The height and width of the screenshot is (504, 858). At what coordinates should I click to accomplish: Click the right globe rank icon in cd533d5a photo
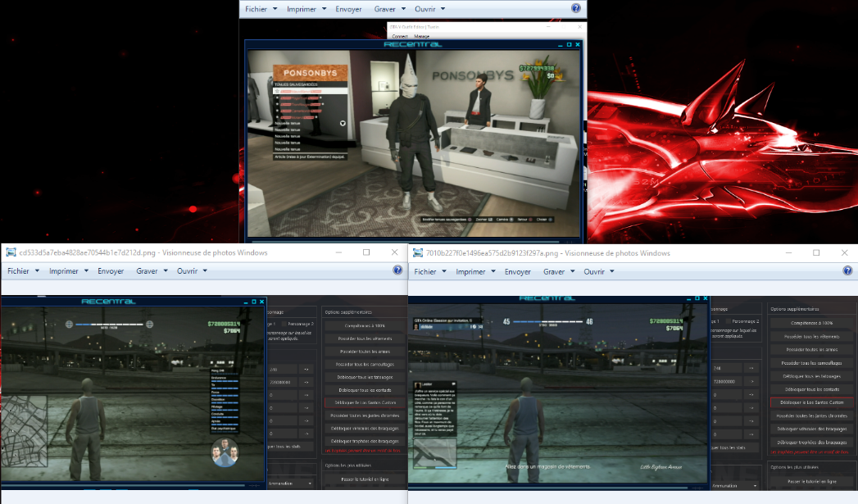(149, 324)
